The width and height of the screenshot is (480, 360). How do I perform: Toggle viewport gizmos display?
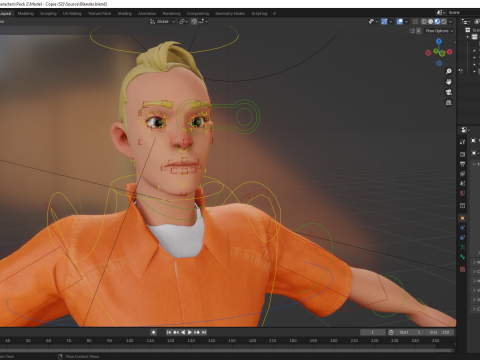pos(384,21)
